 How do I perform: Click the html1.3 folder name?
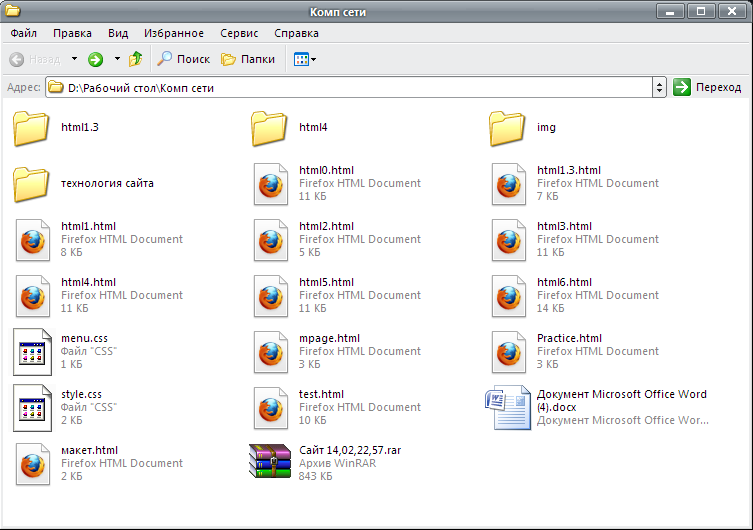point(80,127)
